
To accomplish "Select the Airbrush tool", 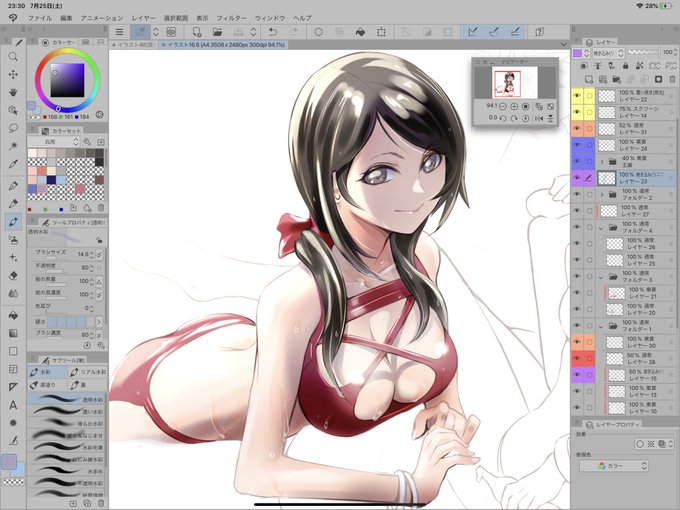I will (x=13, y=239).
